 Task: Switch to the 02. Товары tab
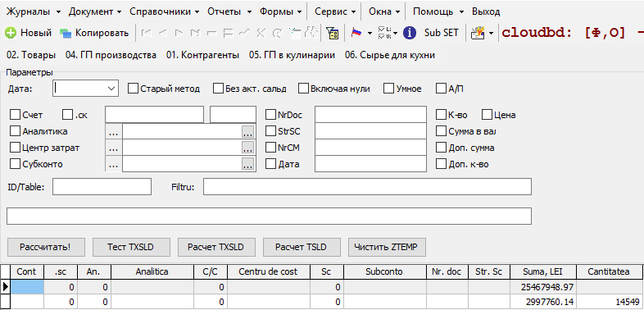31,55
